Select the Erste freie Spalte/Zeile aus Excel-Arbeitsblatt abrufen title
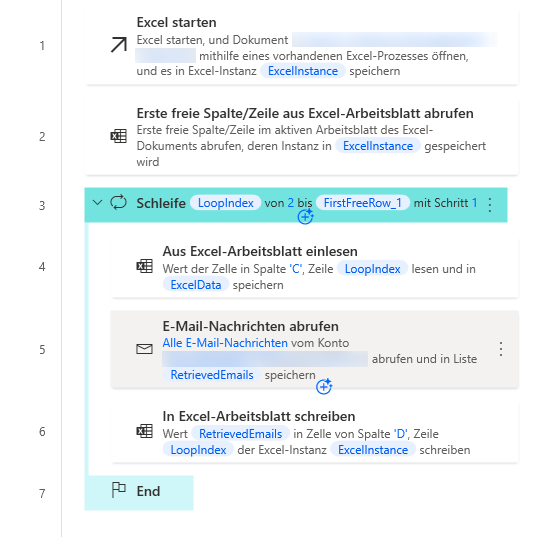 click(305, 113)
